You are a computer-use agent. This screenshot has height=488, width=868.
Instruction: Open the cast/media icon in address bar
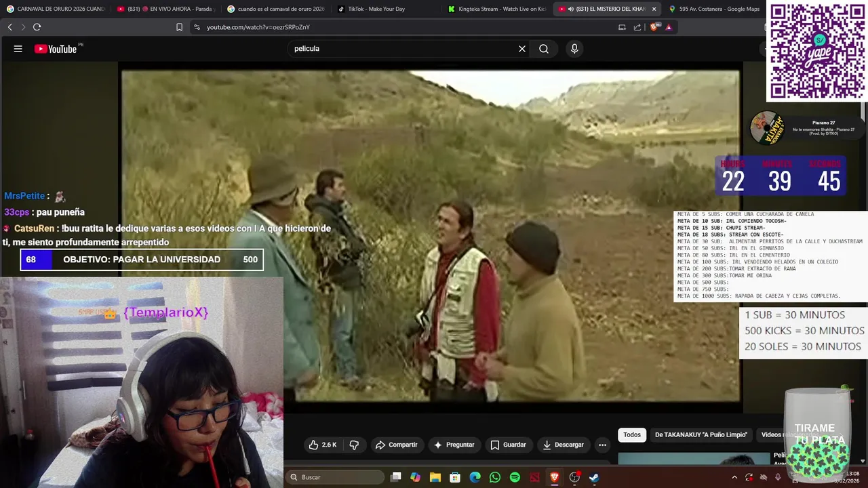[x=622, y=27]
